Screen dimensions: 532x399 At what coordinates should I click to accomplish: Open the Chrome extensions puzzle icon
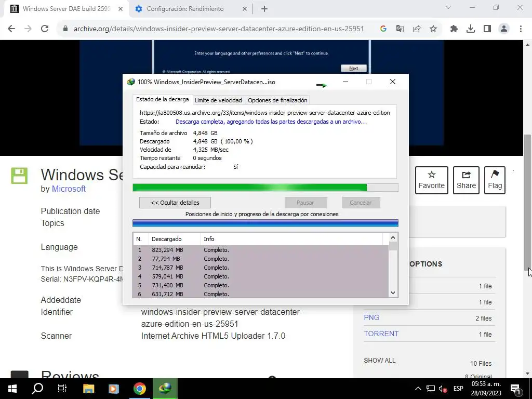tap(454, 29)
